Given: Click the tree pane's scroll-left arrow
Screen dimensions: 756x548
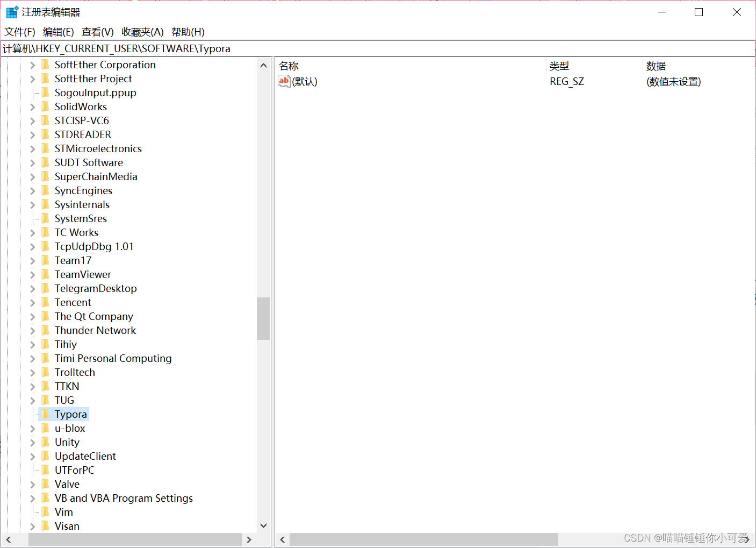Looking at the screenshot, I should 8,539.
